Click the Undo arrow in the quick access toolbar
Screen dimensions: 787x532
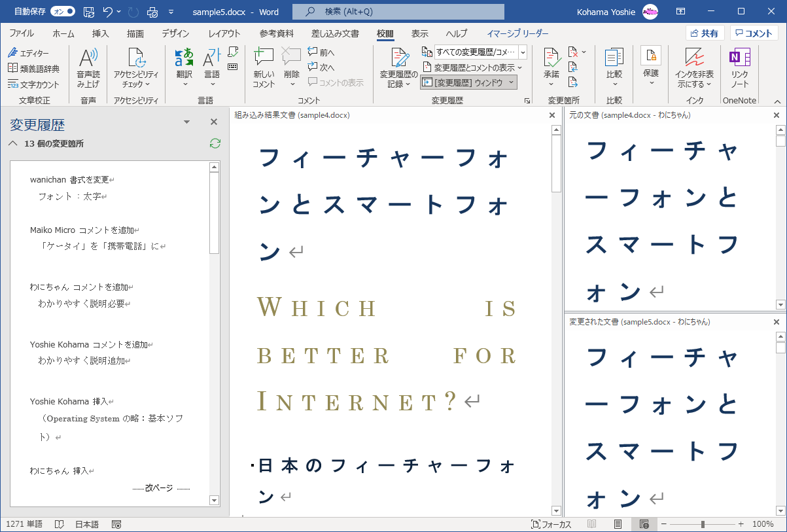point(108,12)
